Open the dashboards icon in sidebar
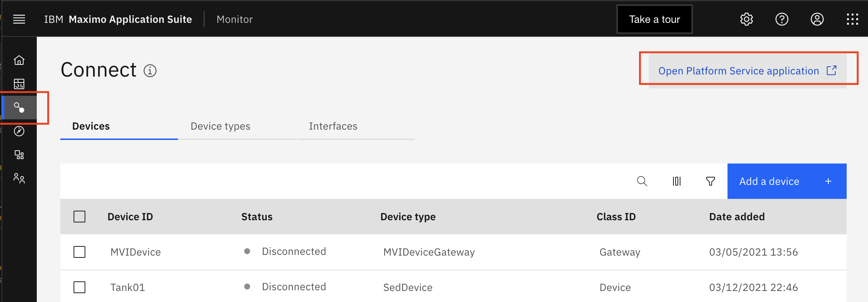The width and height of the screenshot is (868, 302). pyautogui.click(x=19, y=84)
